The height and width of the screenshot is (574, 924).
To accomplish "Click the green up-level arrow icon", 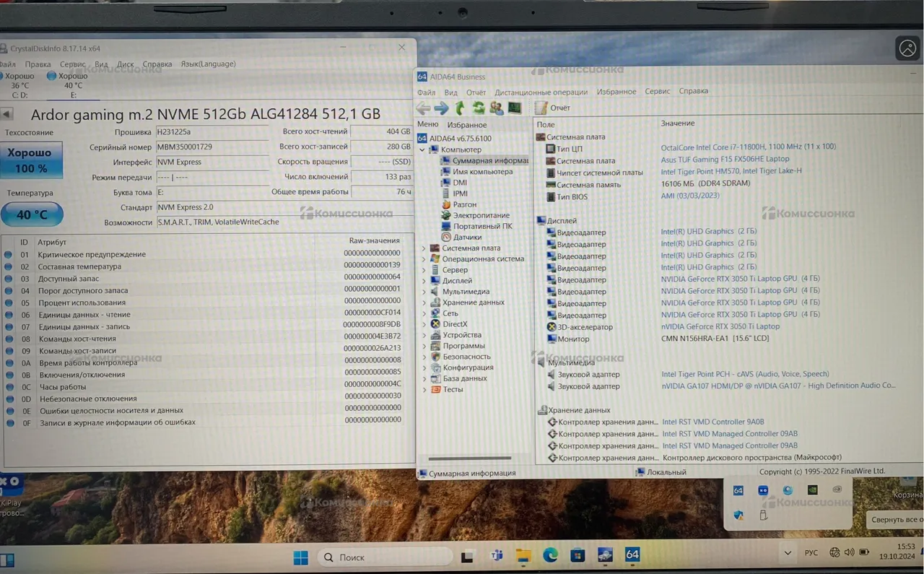I will pyautogui.click(x=460, y=108).
